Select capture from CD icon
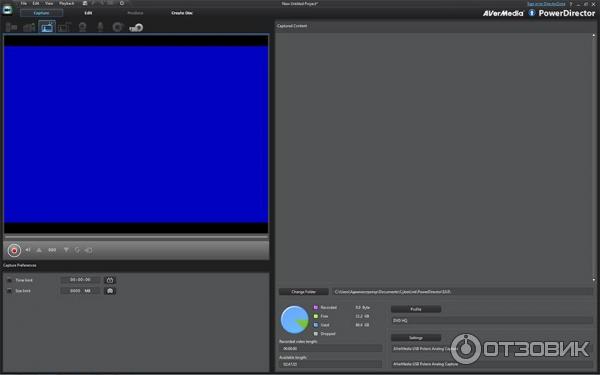Screen dimensions: 600x375 [117, 27]
